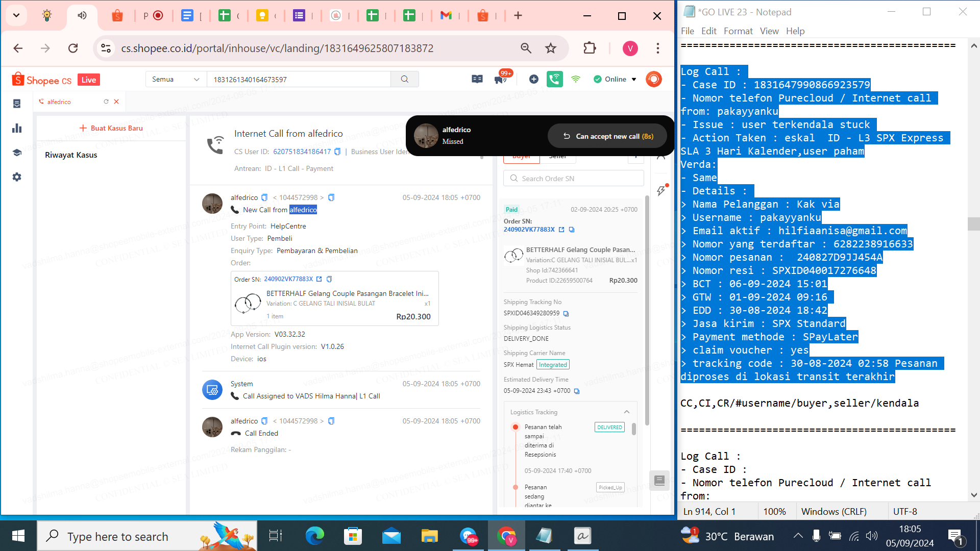The height and width of the screenshot is (551, 980).
Task: Click the Can accept new call button
Action: pos(607,136)
